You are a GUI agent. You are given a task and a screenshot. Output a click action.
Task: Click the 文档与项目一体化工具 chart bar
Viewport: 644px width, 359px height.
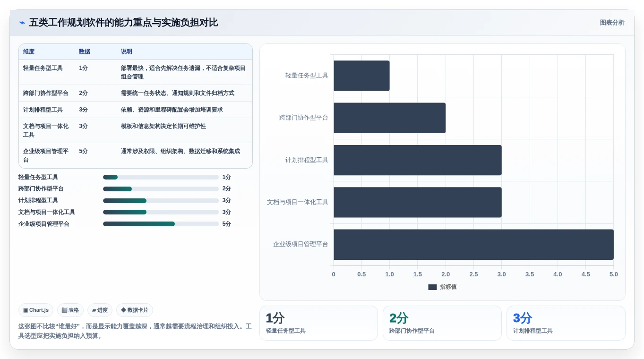(418, 202)
